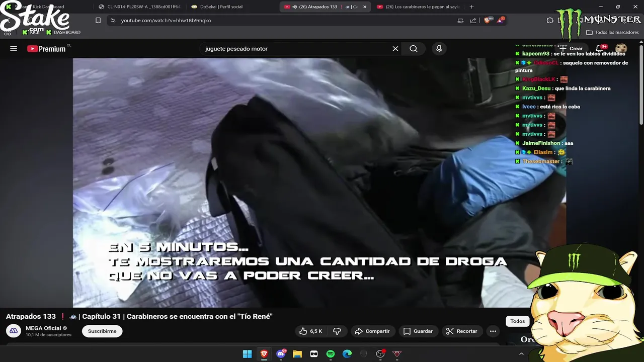Viewport: 644px width, 362px height.
Task: Open the YouTube guide hamburger menu
Action: [14, 49]
